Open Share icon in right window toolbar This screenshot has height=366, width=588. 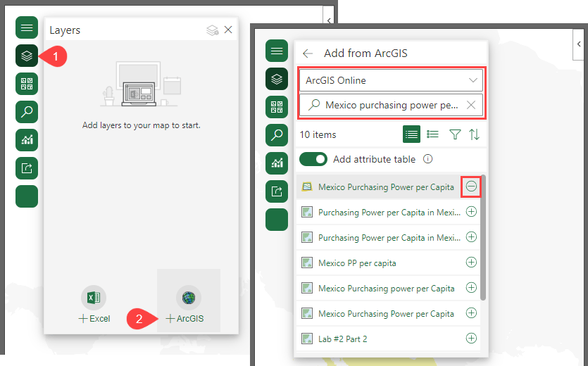(277, 191)
